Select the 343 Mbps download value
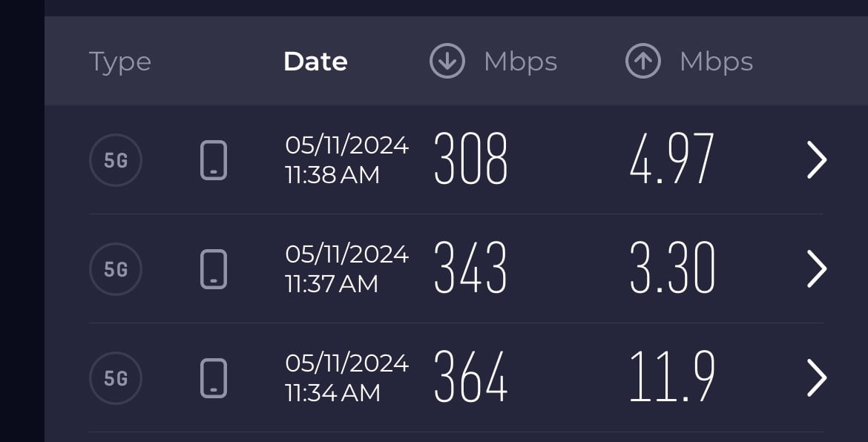Image resolution: width=868 pixels, height=442 pixels. tap(470, 268)
